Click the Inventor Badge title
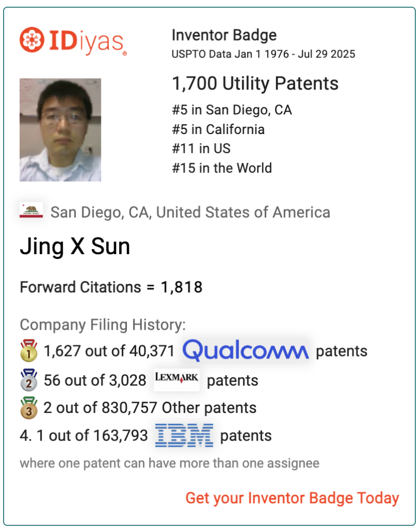The image size is (420, 530). [224, 35]
